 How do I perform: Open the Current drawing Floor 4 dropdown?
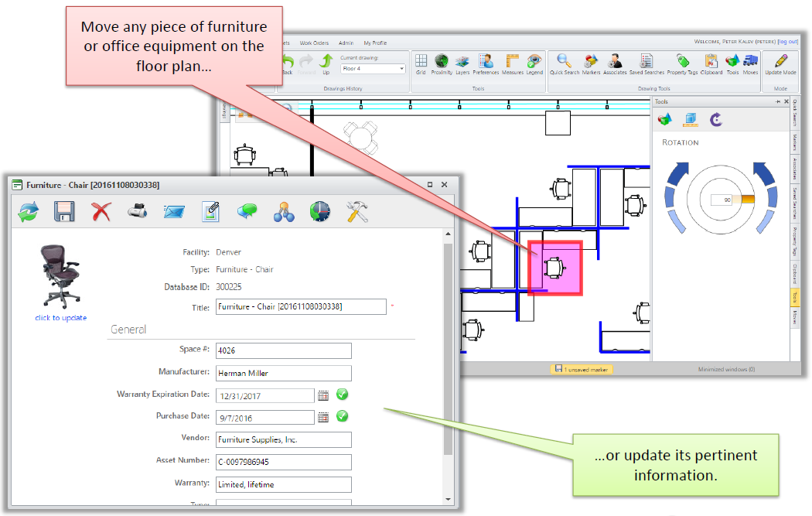click(372, 68)
